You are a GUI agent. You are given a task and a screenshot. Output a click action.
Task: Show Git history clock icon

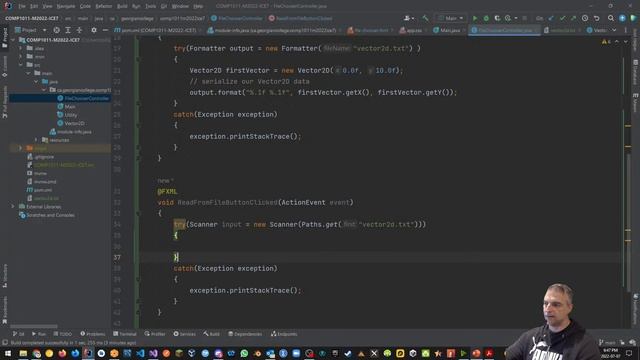[585, 18]
